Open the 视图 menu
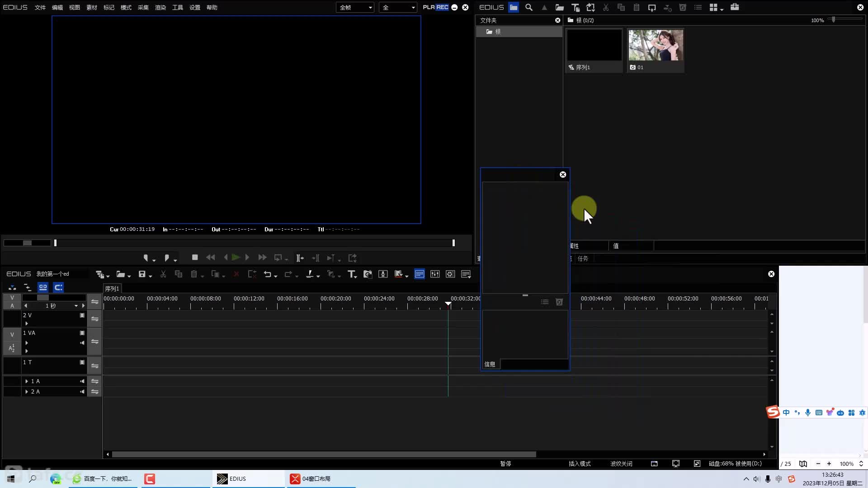The height and width of the screenshot is (488, 868). (75, 7)
